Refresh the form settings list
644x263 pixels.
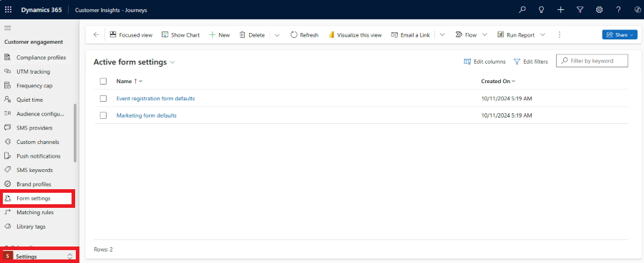pyautogui.click(x=304, y=35)
